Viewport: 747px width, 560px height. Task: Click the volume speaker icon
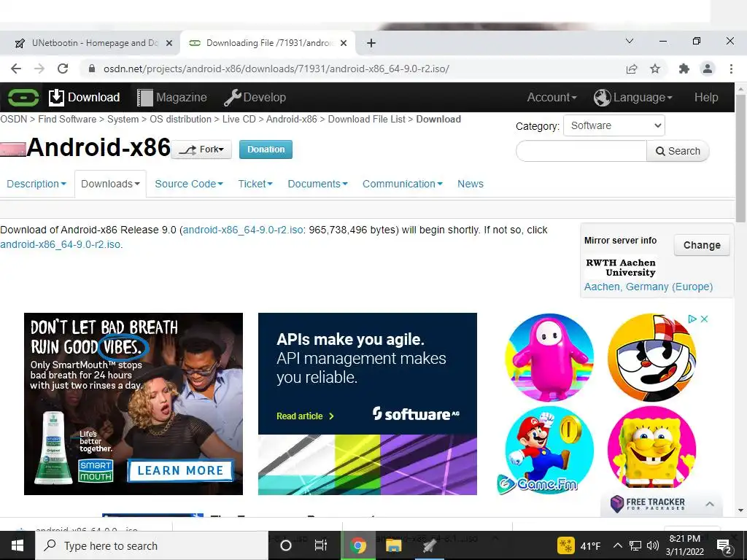(x=653, y=545)
